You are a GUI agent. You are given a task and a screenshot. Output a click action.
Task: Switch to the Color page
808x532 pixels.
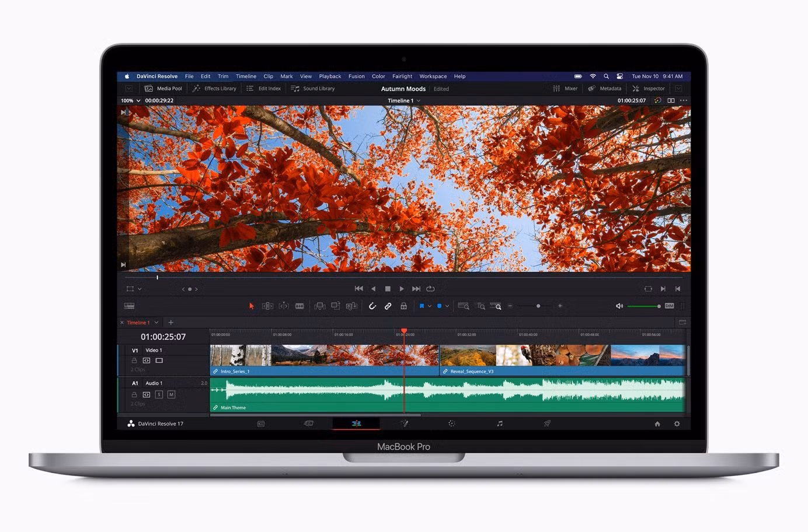[x=451, y=423]
